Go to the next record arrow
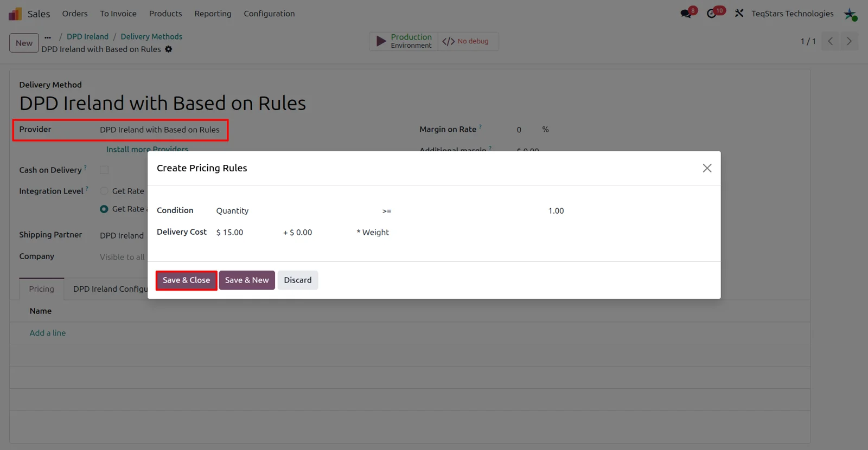The image size is (868, 450). pos(849,41)
